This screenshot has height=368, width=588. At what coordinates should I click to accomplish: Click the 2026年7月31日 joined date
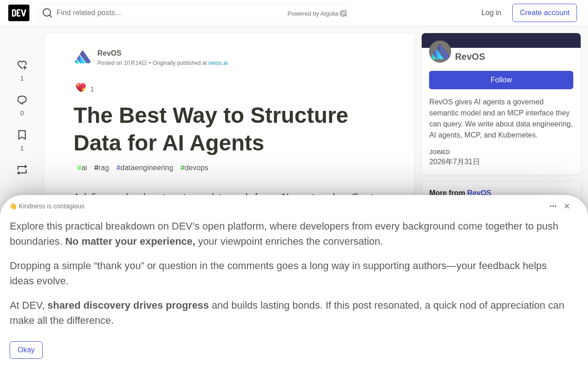[x=454, y=162]
